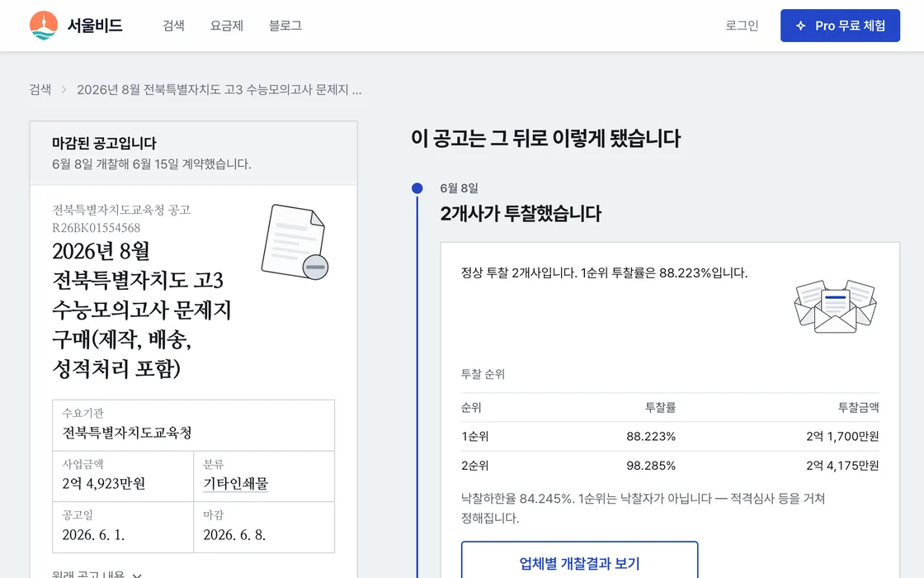The width and height of the screenshot is (924, 578).
Task: Click the 정상 투찰 2개사입니다 summary text
Action: 604,272
